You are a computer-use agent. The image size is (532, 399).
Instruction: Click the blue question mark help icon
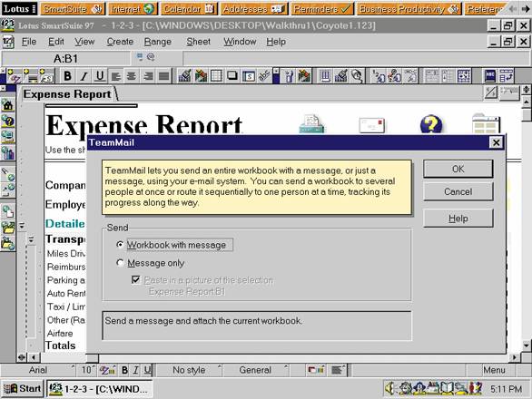click(431, 124)
